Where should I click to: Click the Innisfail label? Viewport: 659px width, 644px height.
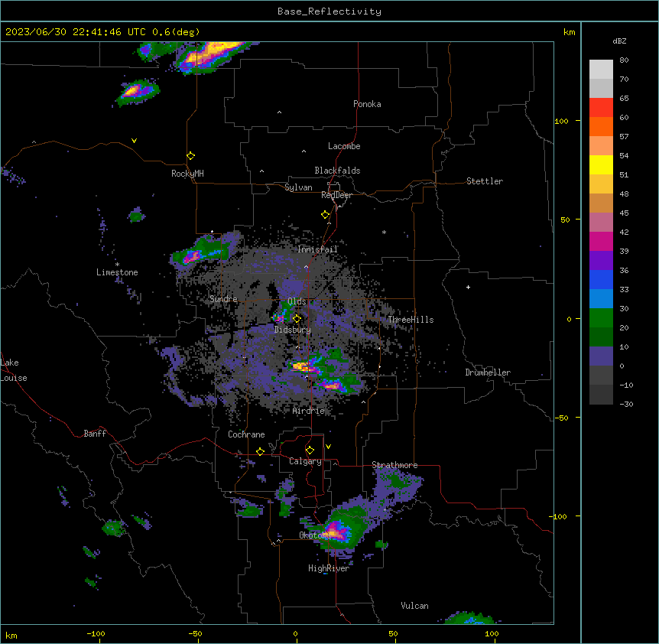317,249
